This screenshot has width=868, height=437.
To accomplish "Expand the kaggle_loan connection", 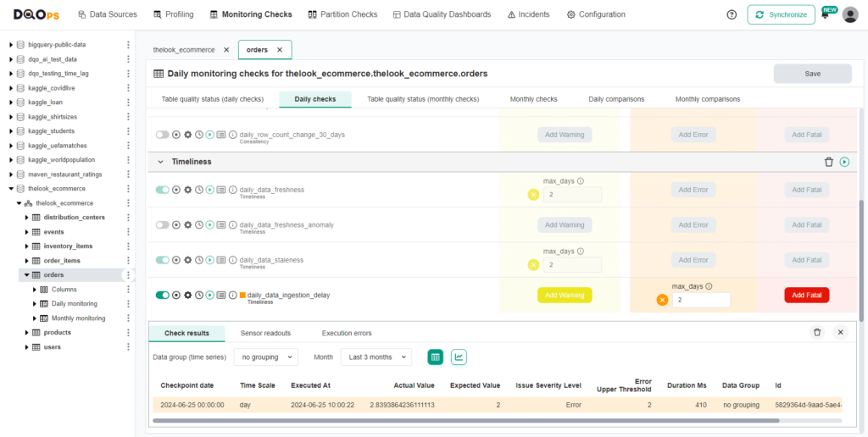I will [x=11, y=102].
